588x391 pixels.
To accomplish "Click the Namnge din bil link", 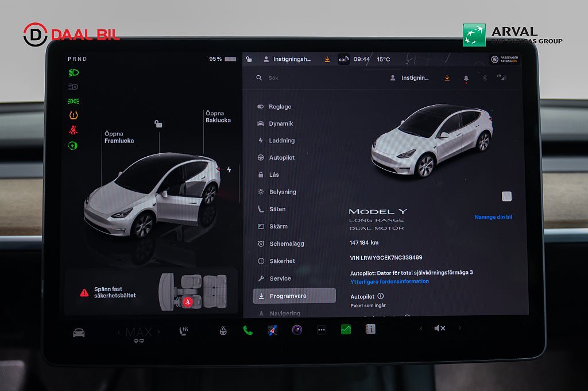I will 493,217.
